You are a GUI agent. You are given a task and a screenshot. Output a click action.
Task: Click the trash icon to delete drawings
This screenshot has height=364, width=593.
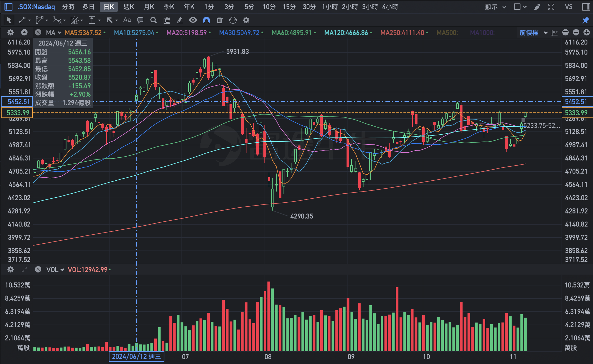pos(220,20)
